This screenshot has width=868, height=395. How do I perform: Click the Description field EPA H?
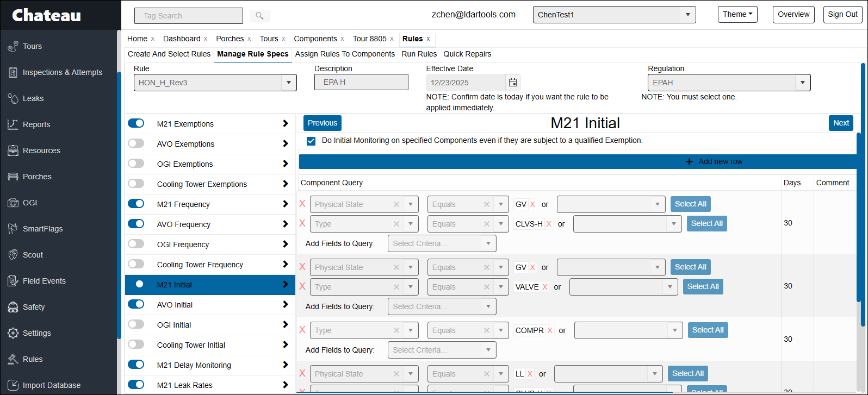[x=361, y=82]
